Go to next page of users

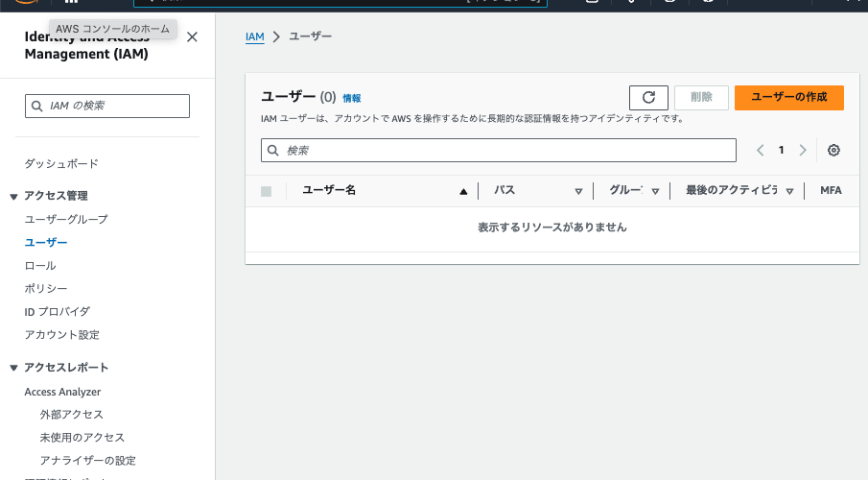(803, 150)
